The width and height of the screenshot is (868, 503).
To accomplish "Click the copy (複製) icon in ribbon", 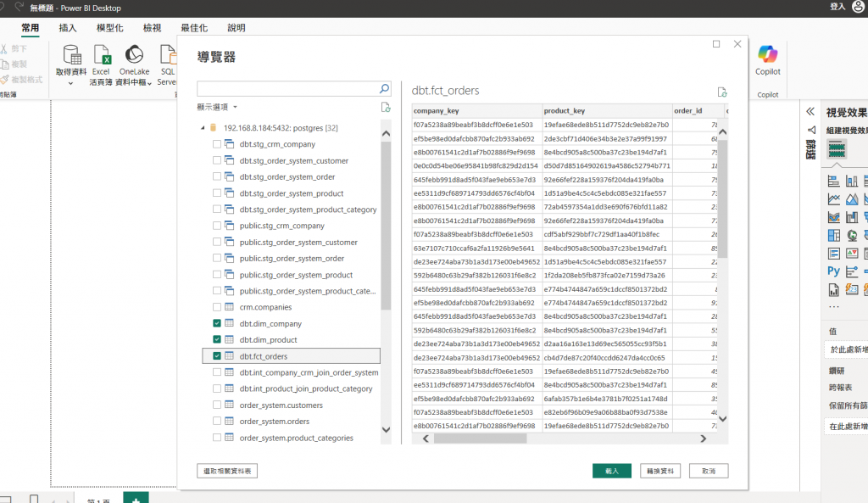I will 6,64.
